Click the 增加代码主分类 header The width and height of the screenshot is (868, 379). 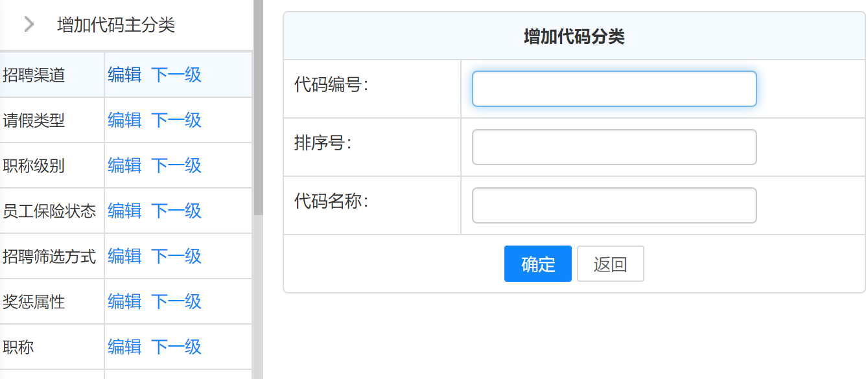coord(116,25)
